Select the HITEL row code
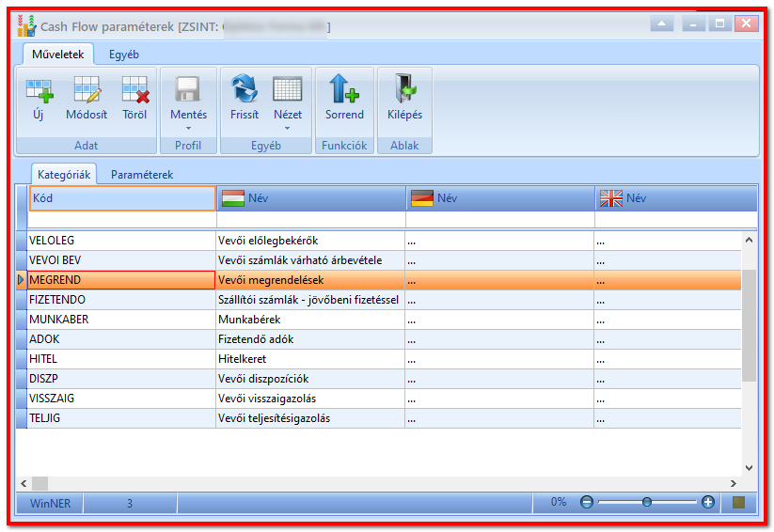 coord(121,359)
